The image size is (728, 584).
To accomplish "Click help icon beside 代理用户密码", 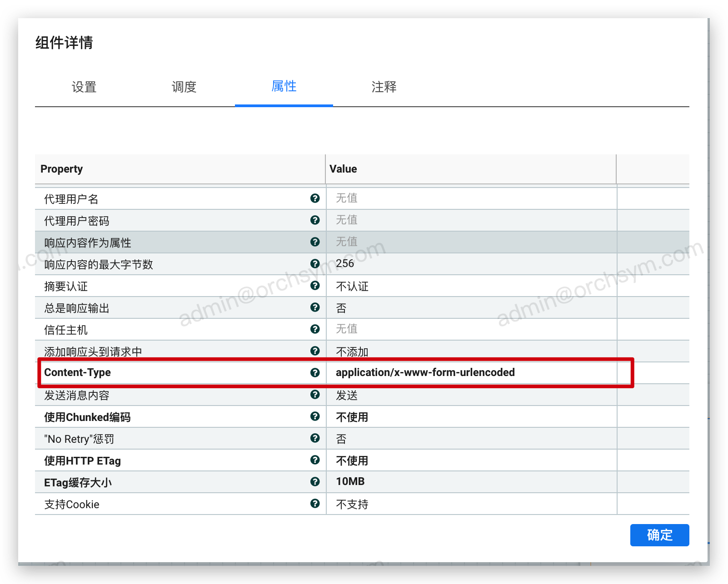I will coord(315,220).
